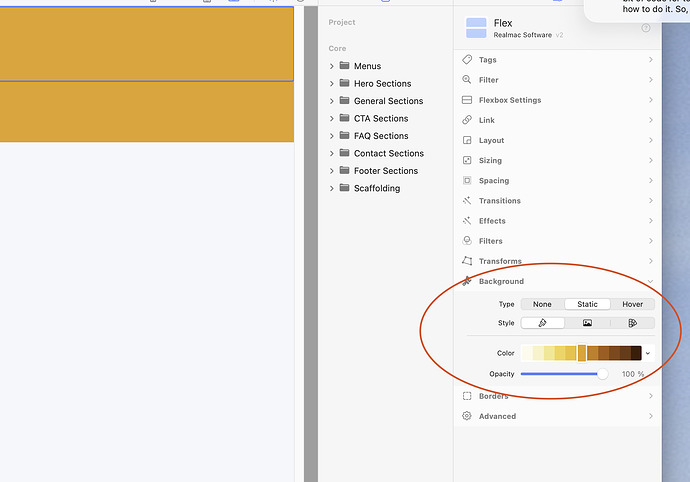690x482 pixels.
Task: Select the top gold section on canvas
Action: (147, 44)
